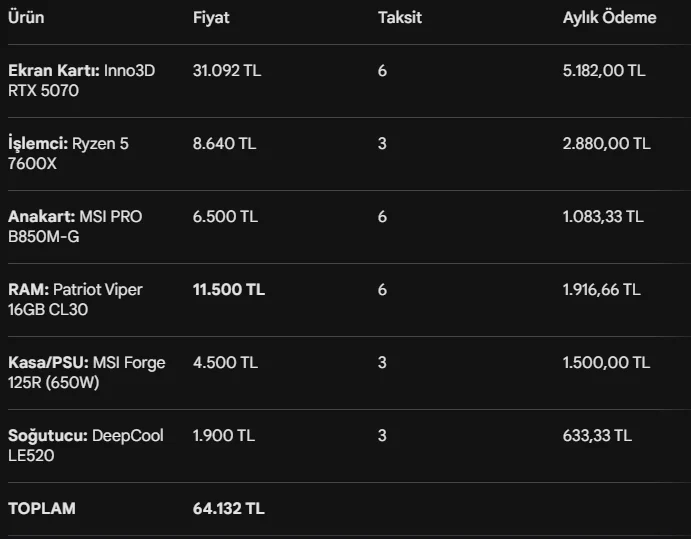Click the bold 11.500 TL price
691x539 pixels.
[x=228, y=290]
